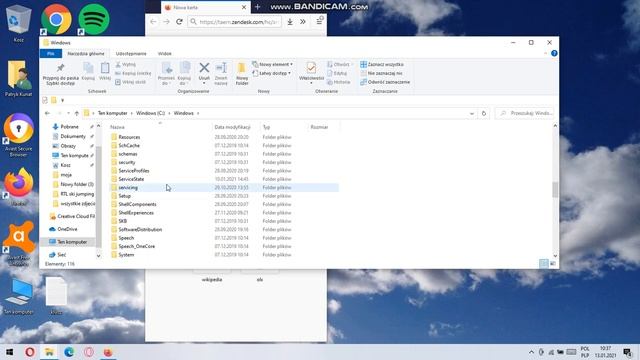The height and width of the screenshot is (360, 640).
Task: Click the Wklej clipboard icon
Action: point(105,68)
